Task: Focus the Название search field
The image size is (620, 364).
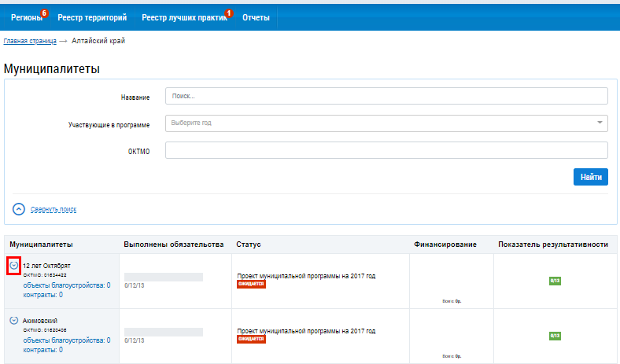Action: pos(386,96)
